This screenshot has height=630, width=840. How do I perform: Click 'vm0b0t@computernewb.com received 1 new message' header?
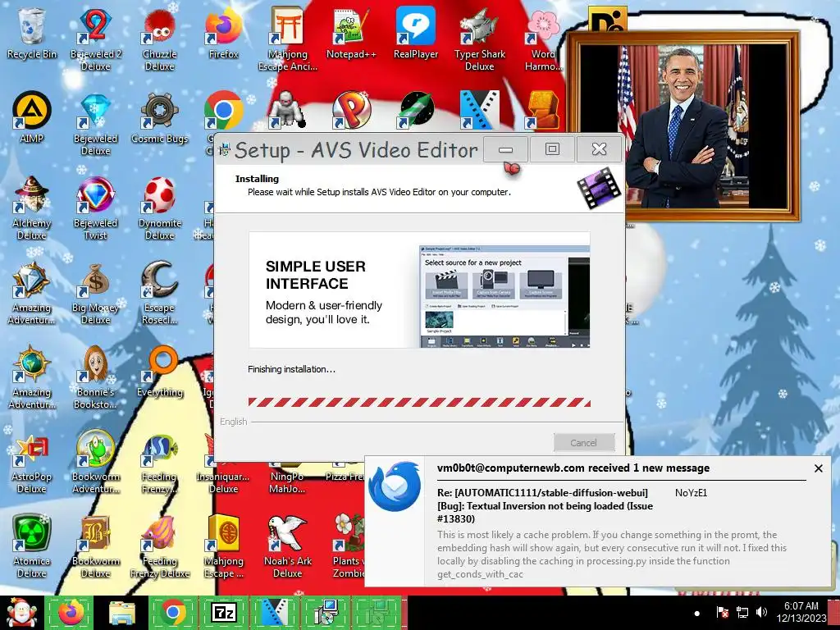click(x=573, y=468)
